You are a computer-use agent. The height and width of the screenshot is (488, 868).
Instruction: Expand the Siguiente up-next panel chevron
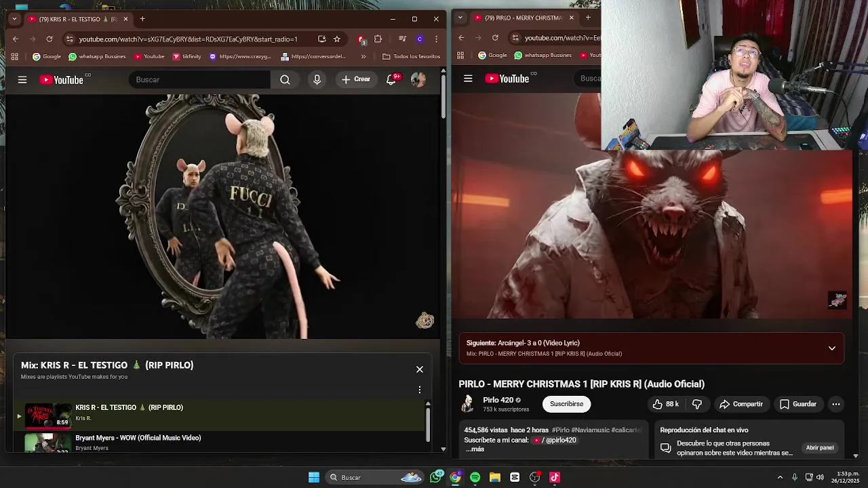click(x=831, y=348)
